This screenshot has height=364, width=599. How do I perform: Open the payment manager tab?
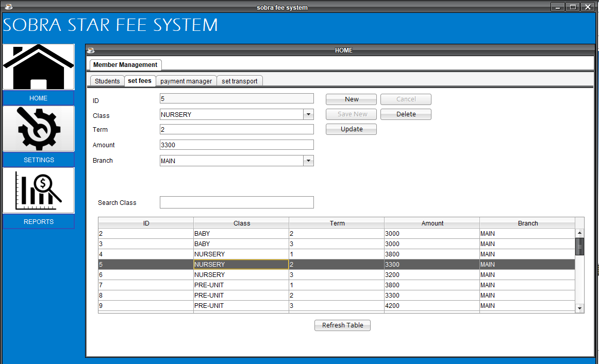click(x=186, y=81)
